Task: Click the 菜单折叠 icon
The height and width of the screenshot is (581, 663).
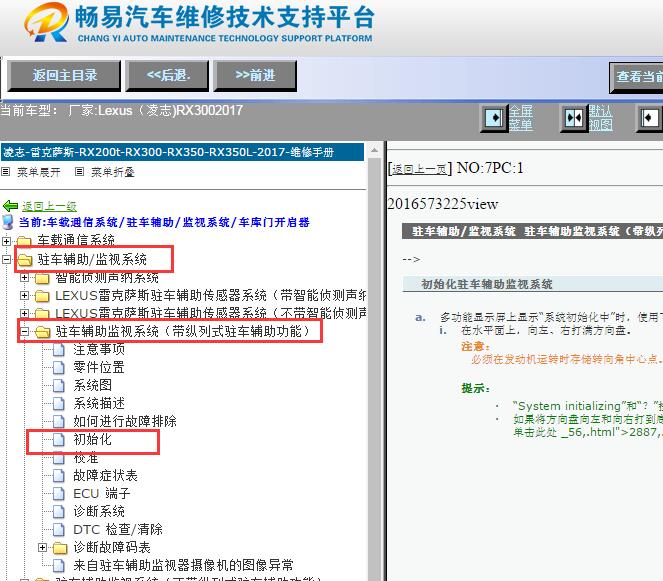Action: pos(79,172)
